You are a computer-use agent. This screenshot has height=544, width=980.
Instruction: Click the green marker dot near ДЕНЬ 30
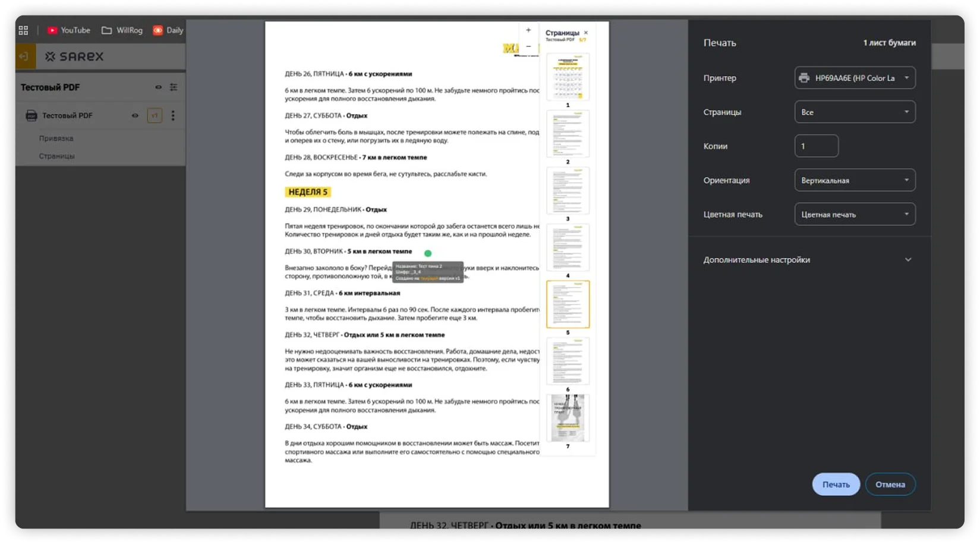pos(427,253)
